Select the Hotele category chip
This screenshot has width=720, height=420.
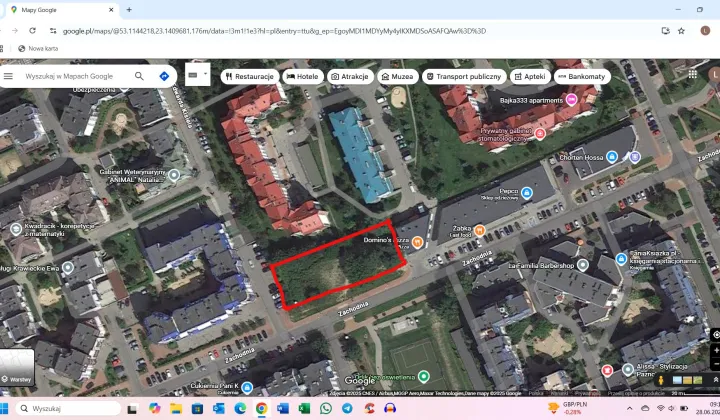pos(303,77)
